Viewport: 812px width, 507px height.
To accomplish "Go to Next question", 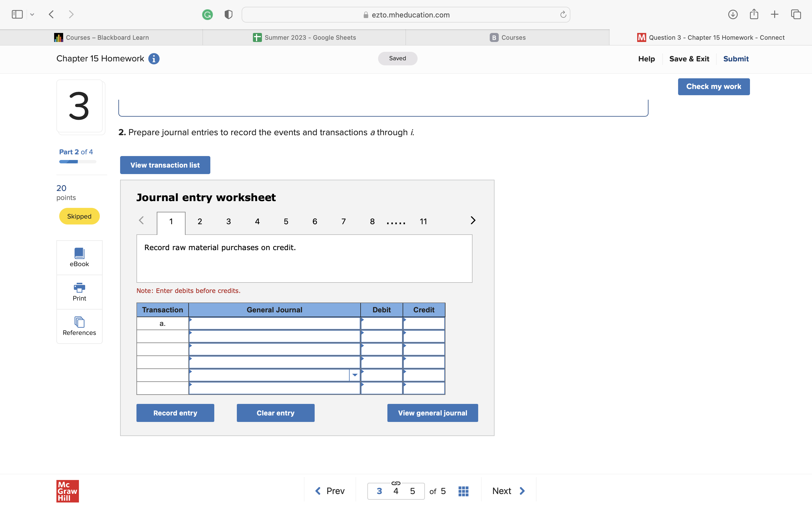I will point(508,491).
